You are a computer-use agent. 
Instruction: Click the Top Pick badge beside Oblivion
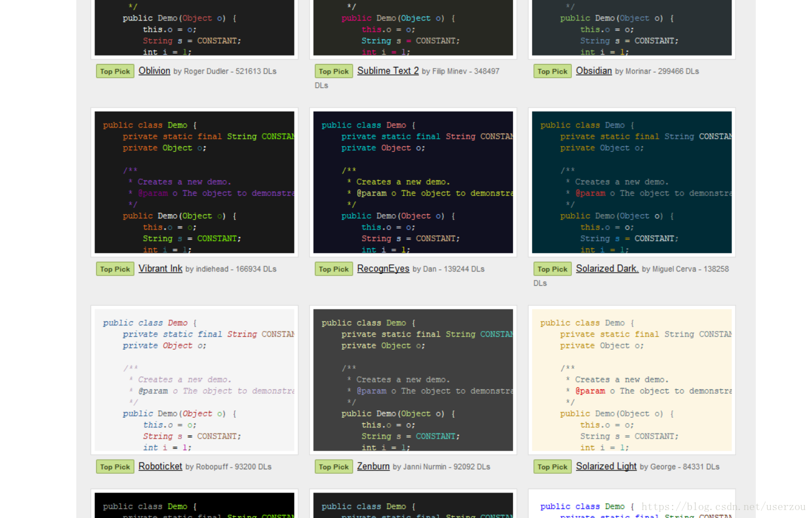(x=115, y=71)
